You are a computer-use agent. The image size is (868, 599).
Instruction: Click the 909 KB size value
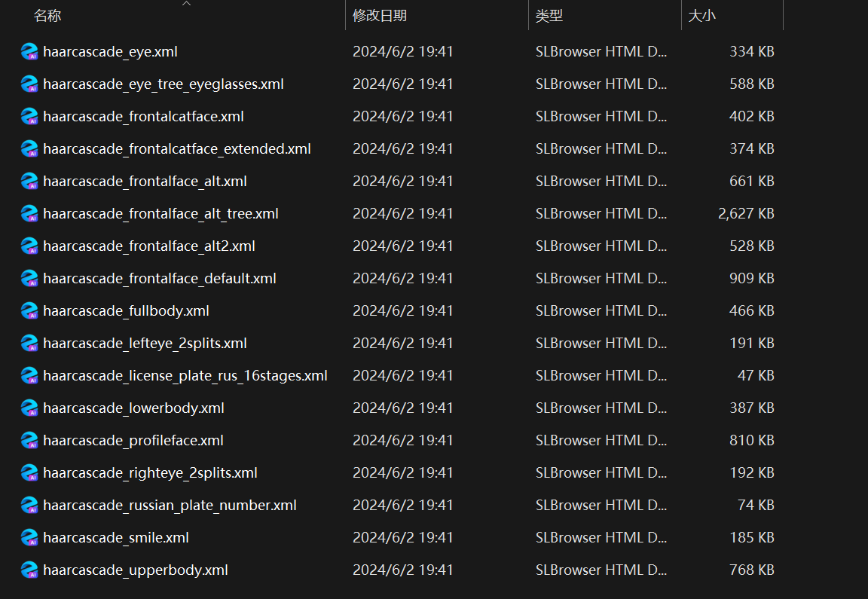(x=751, y=279)
